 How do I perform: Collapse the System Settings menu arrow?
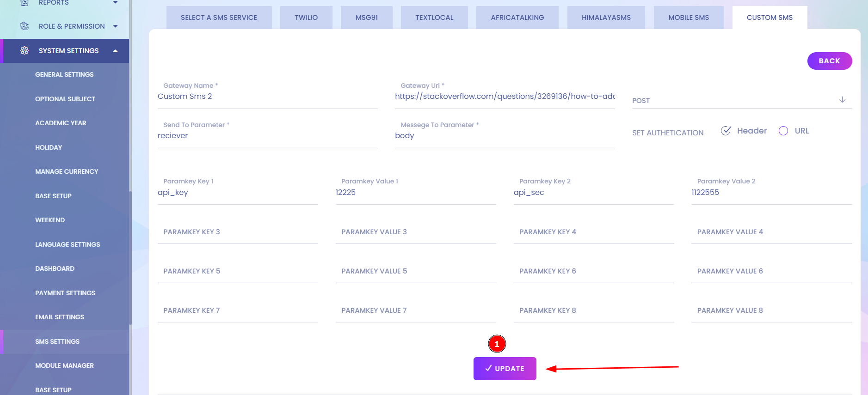coord(115,51)
